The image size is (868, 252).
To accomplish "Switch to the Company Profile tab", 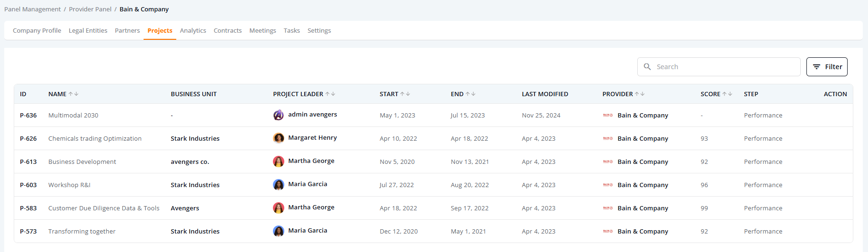I will pyautogui.click(x=37, y=30).
